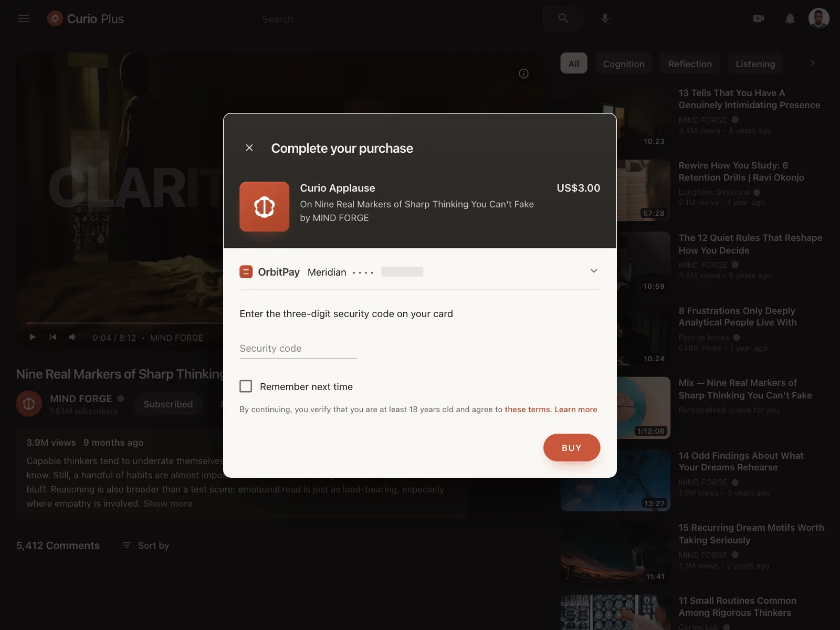840x630 pixels.
Task: Click the MIND FORGE channel avatar
Action: coord(29,404)
